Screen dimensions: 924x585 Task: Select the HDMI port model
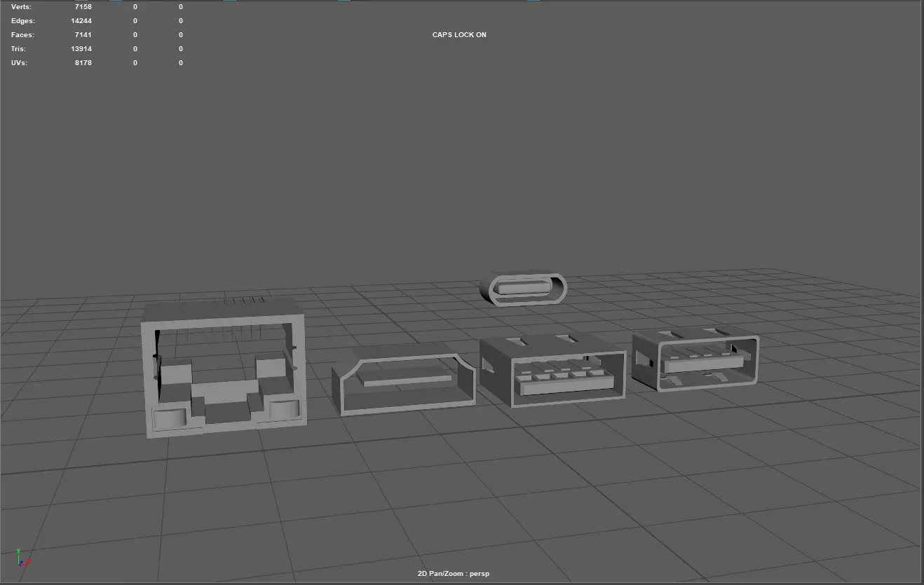[404, 380]
